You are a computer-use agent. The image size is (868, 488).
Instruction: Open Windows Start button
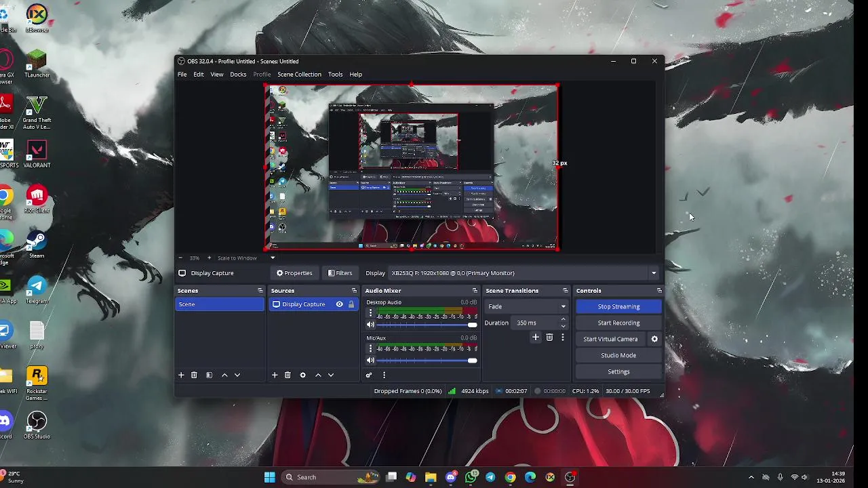coord(269,477)
